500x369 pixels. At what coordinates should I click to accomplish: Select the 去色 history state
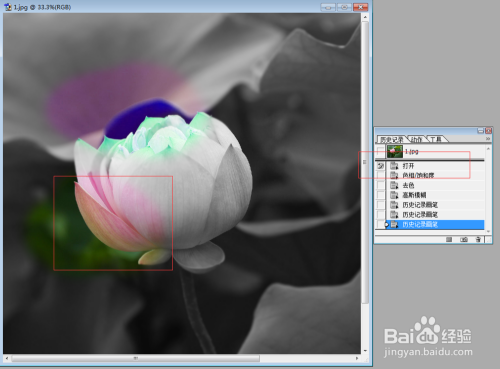[435, 185]
